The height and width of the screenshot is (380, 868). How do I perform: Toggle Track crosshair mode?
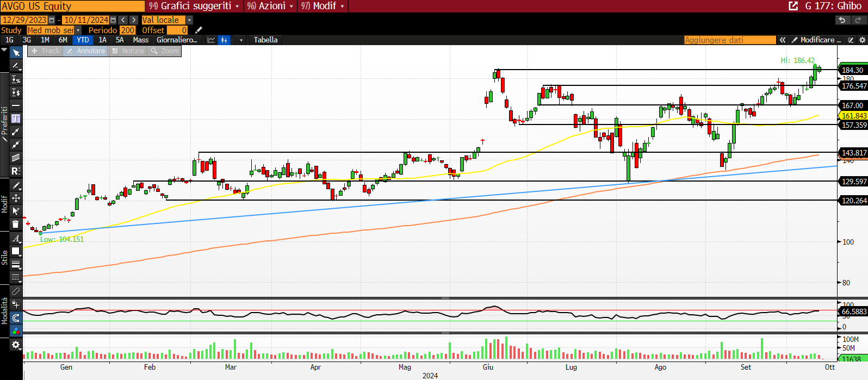pos(45,51)
